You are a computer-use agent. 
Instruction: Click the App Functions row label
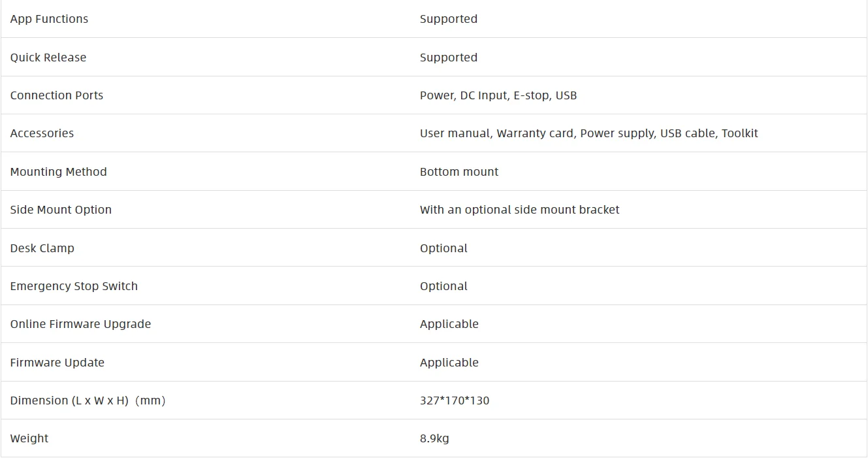(x=49, y=19)
